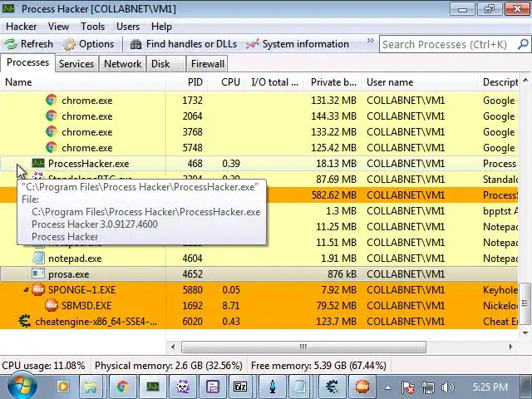This screenshot has width=532, height=399.
Task: Click the horizontal scrollbar thumb
Action: click(303, 347)
